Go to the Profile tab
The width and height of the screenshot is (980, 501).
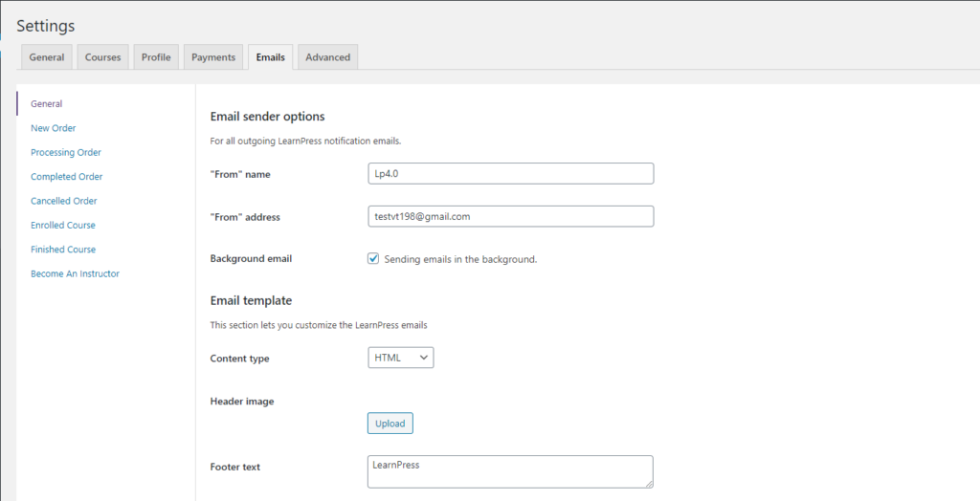[x=156, y=57]
